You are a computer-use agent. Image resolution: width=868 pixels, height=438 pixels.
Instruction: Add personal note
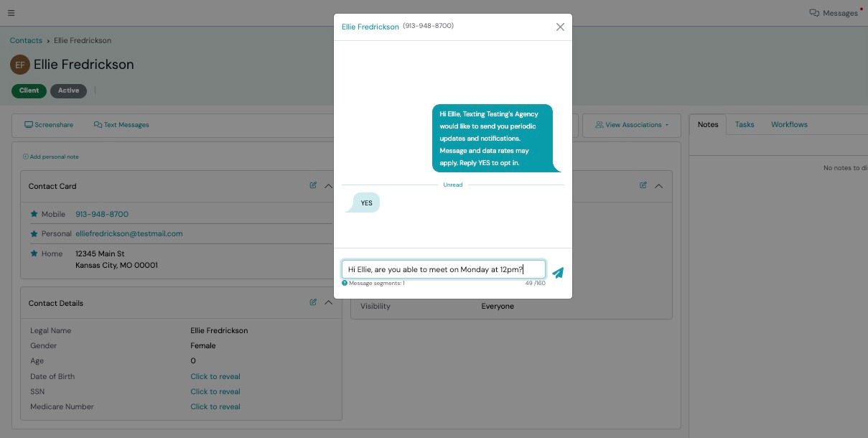[x=51, y=157]
